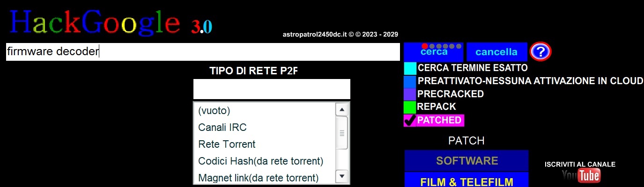The width and height of the screenshot is (644, 187).
Task: Click the list scrollbar down arrow
Action: (342, 176)
